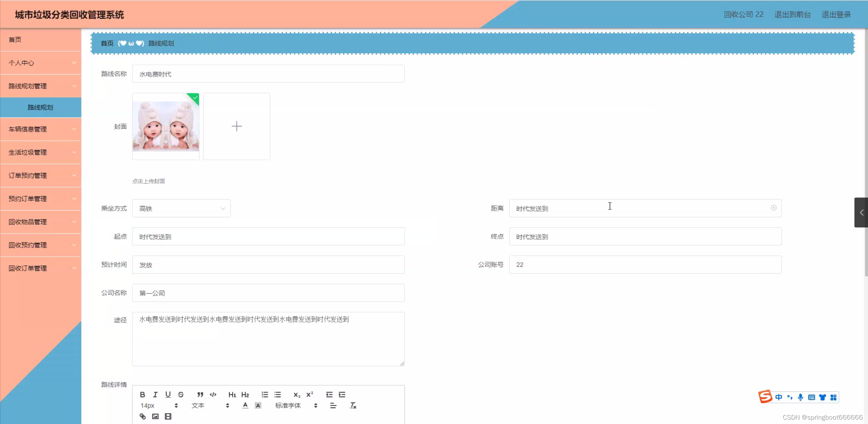Open the 乘坐方式 dropdown showing 高铁
The image size is (868, 424).
[181, 208]
